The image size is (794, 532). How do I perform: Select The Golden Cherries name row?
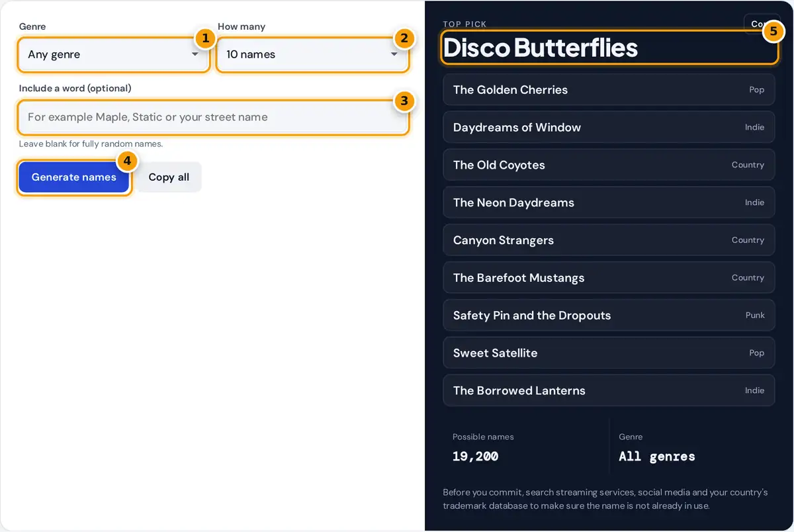tap(609, 90)
